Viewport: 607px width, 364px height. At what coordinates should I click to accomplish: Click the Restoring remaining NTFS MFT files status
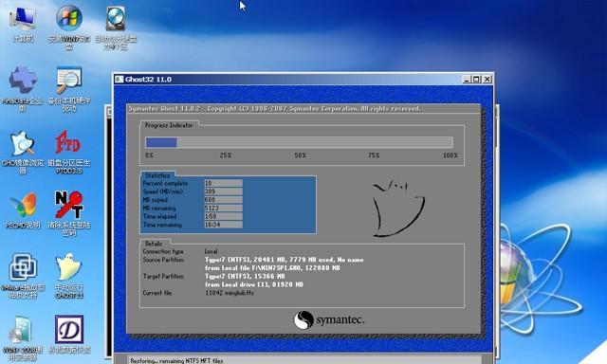tap(176, 360)
